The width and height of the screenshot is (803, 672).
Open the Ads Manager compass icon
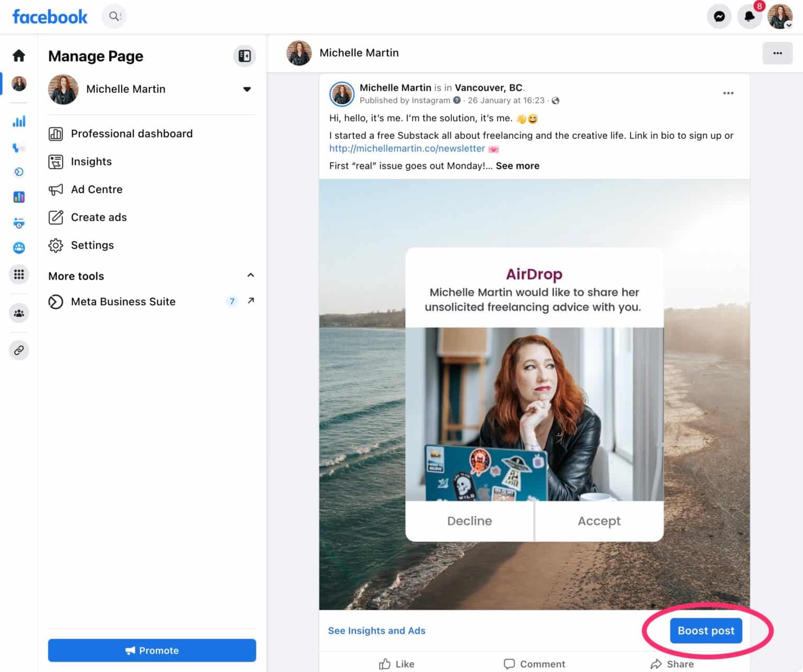(x=19, y=172)
